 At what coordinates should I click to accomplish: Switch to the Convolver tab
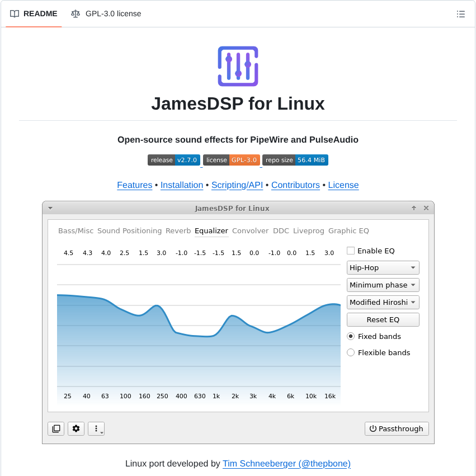point(250,230)
